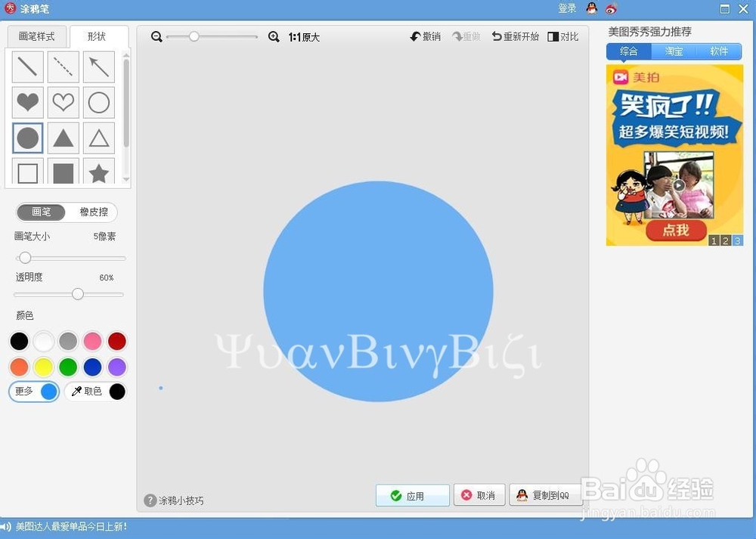The height and width of the screenshot is (539, 756).
Task: Click the QQ penguin login icon
Action: [x=592, y=8]
